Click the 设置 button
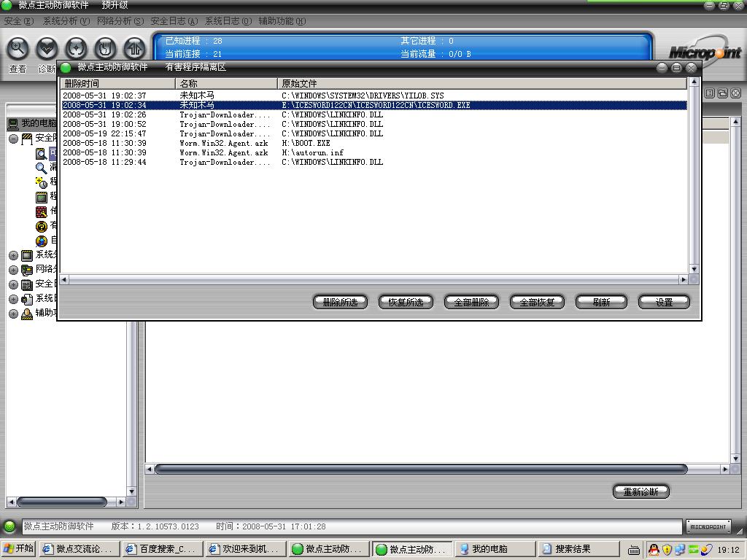This screenshot has width=747, height=560. tap(664, 302)
